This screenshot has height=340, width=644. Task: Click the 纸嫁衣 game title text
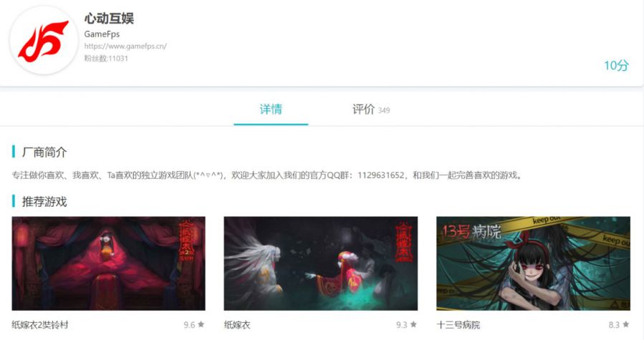[x=237, y=325]
